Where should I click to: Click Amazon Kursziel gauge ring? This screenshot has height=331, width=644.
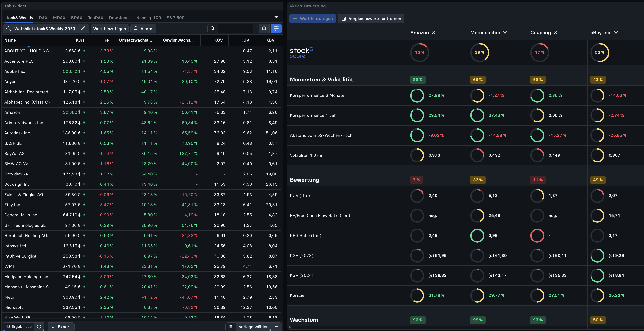(x=417, y=295)
